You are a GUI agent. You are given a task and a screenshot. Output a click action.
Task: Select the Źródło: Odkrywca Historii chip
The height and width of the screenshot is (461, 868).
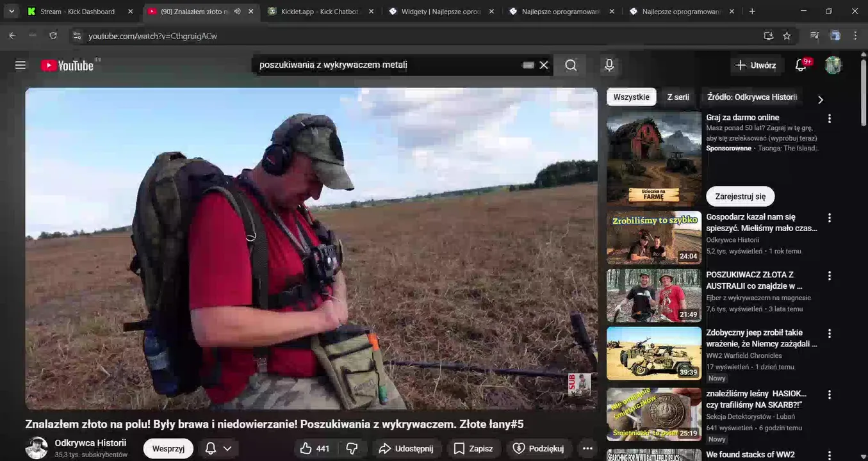pos(752,97)
